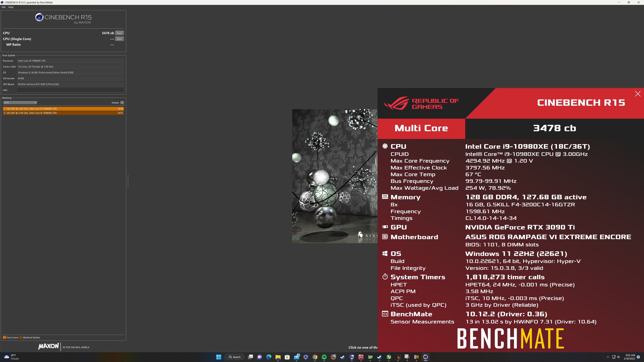644x362 pixels.
Task: Click the Processor field Intel Core i9-10980XE
Action: 70,61
